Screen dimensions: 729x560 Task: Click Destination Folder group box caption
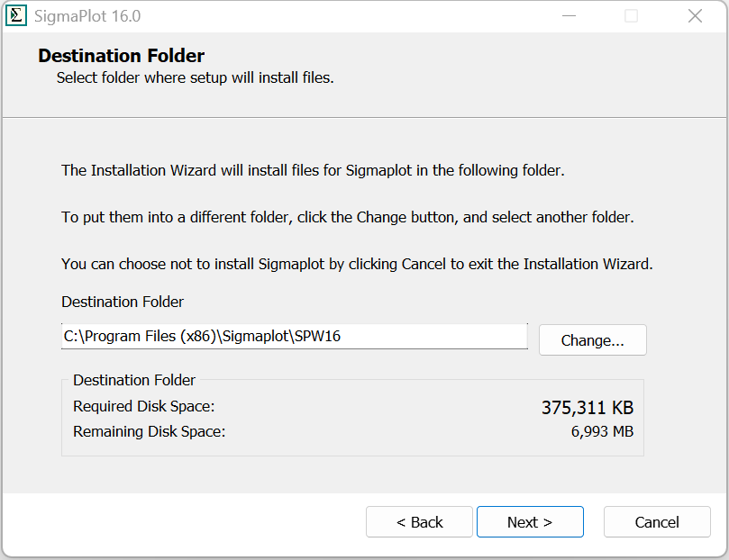pos(134,380)
